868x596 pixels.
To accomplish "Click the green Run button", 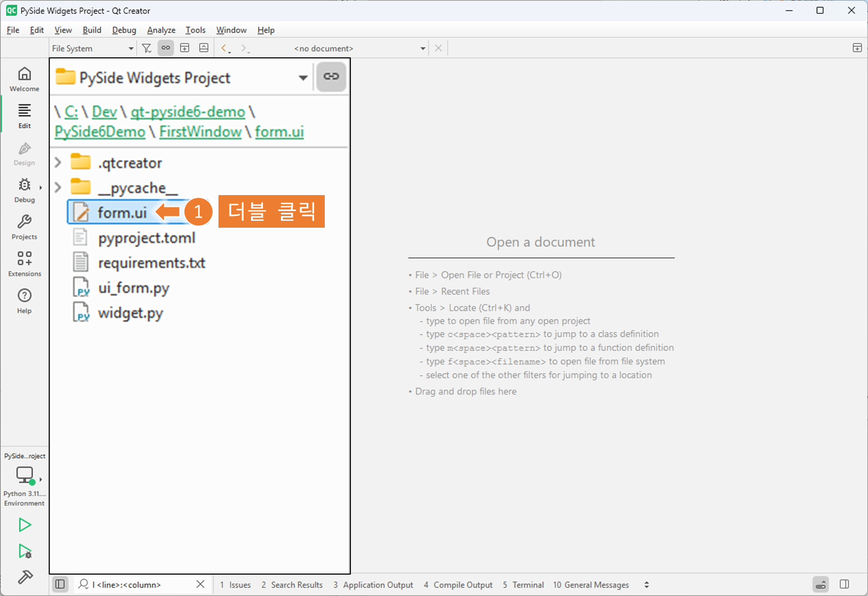I will [25, 525].
